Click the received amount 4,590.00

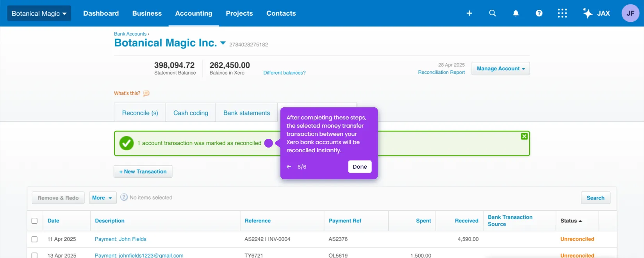tap(468, 239)
